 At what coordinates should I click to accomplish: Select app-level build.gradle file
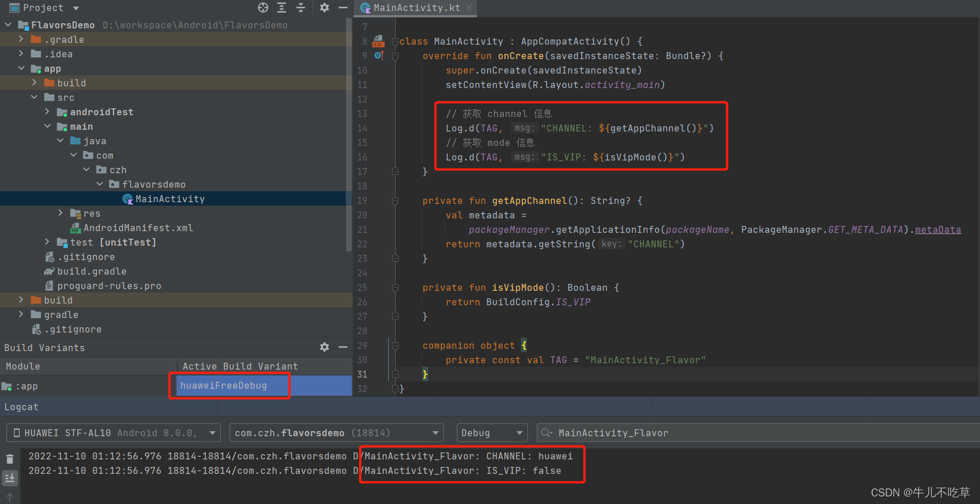(x=92, y=271)
